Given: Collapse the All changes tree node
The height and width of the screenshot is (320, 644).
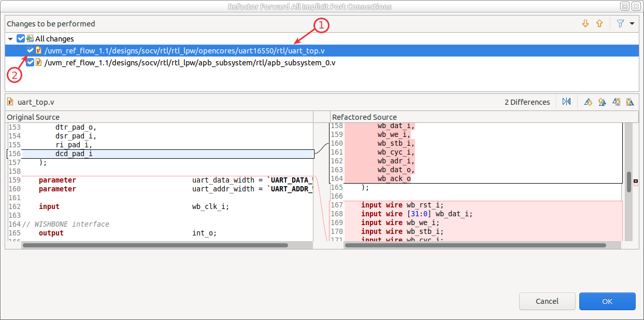Looking at the screenshot, I should click(11, 38).
